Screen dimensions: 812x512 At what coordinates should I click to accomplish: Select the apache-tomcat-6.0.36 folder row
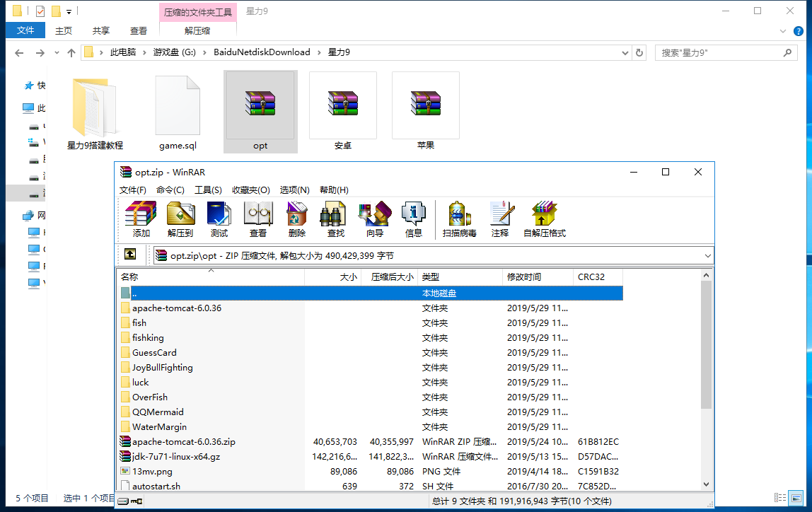[371, 308]
